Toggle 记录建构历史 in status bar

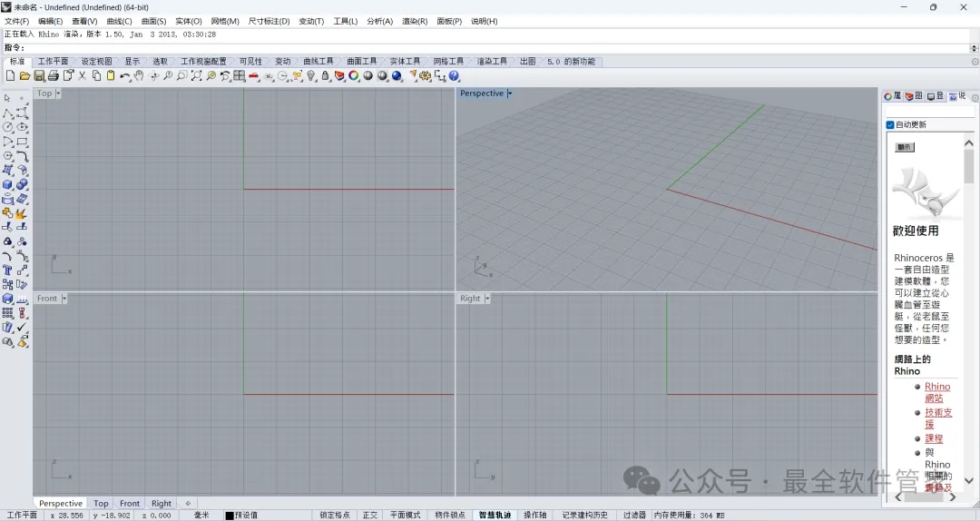coord(585,516)
